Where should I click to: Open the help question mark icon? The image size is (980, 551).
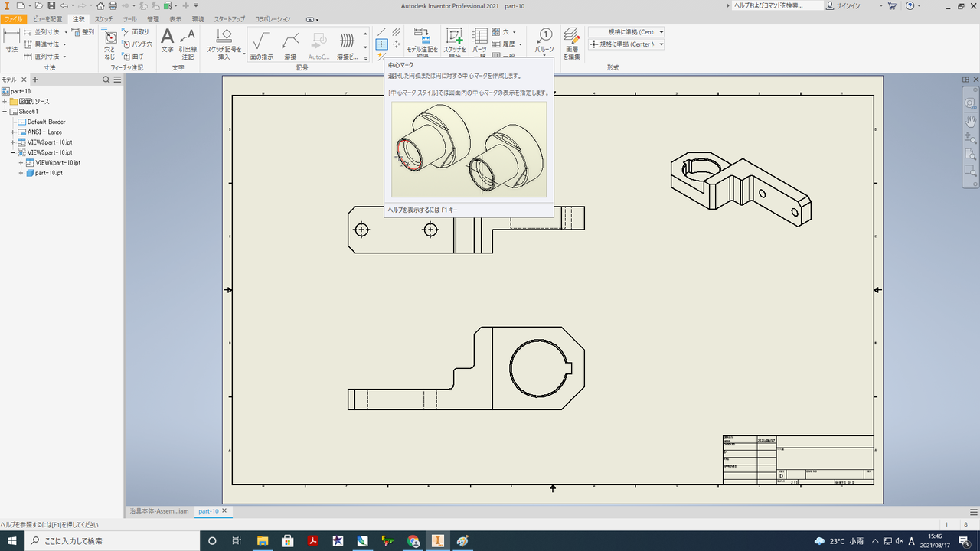pos(910,5)
